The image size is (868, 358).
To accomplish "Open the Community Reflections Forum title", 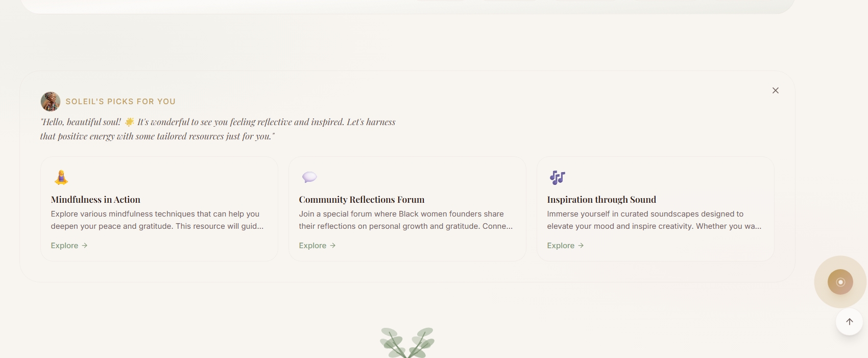I will (x=361, y=200).
